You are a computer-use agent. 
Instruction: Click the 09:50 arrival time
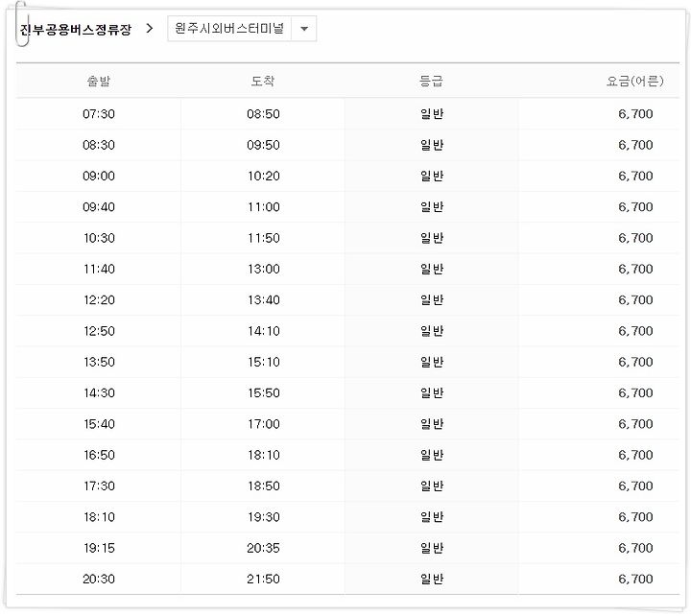tap(263, 145)
